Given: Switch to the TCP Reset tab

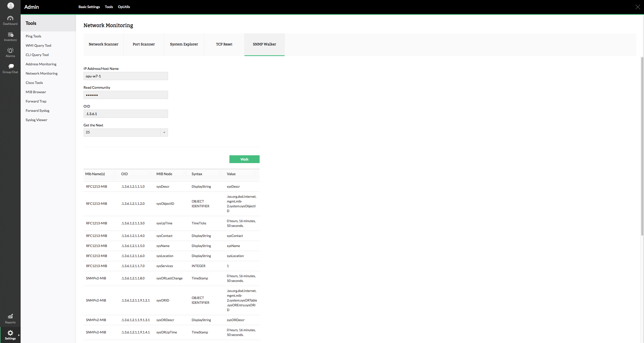Looking at the screenshot, I should pos(224,44).
